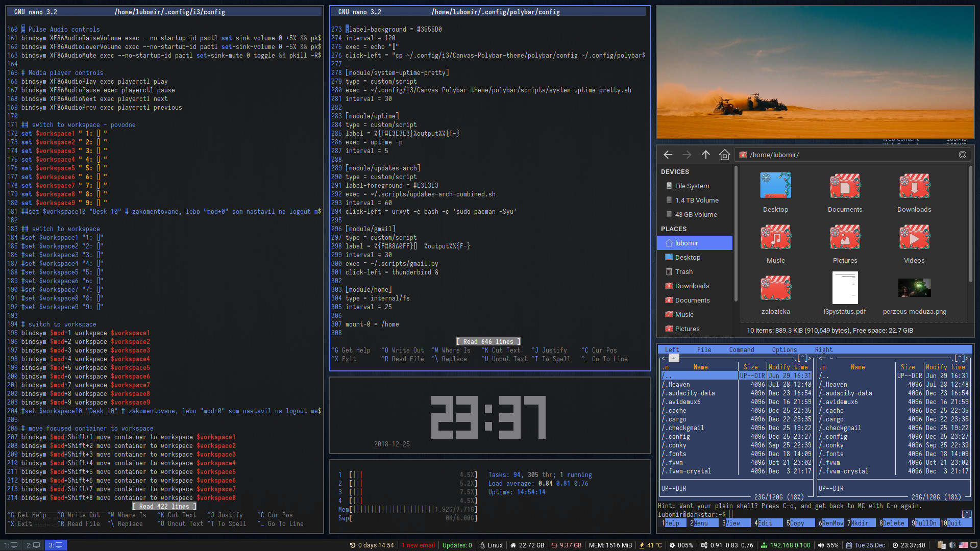This screenshot has width=980, height=551.
Task: Click the volume 55% indicator in polybar
Action: point(828,545)
